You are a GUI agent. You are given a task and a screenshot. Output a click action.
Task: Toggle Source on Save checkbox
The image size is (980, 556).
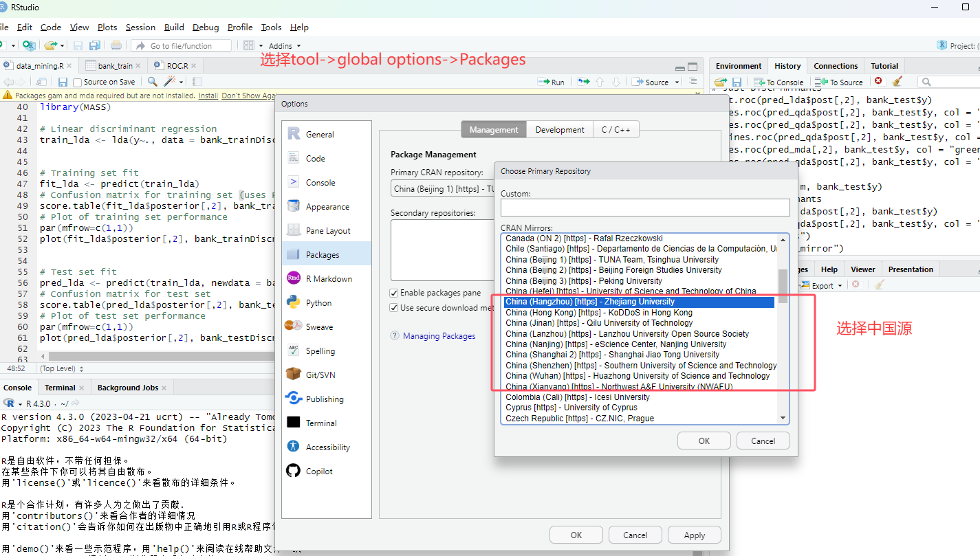click(77, 82)
